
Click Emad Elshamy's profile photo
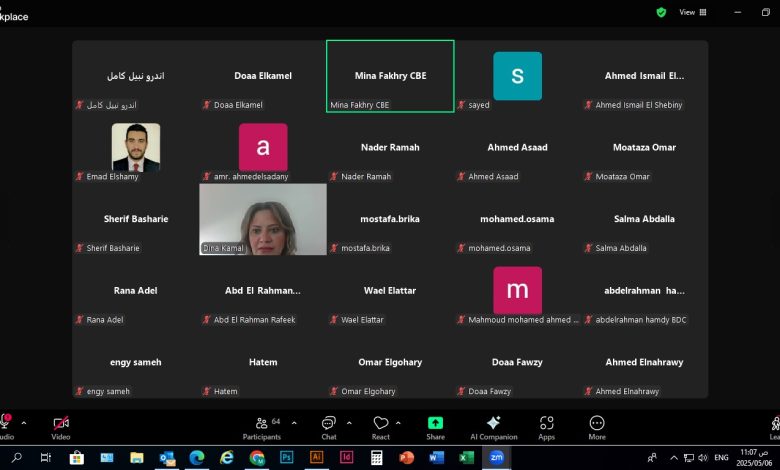(x=136, y=147)
